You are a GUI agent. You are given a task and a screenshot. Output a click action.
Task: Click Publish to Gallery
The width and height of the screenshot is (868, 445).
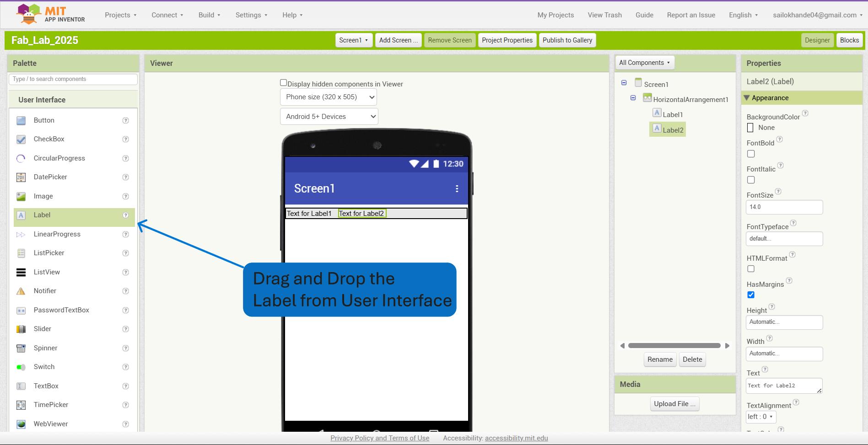567,40
